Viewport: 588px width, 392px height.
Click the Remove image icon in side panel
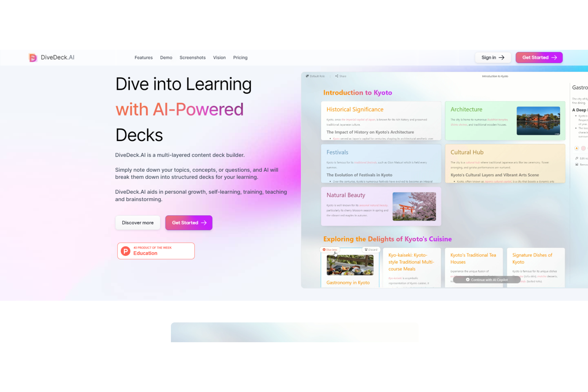[577, 165]
